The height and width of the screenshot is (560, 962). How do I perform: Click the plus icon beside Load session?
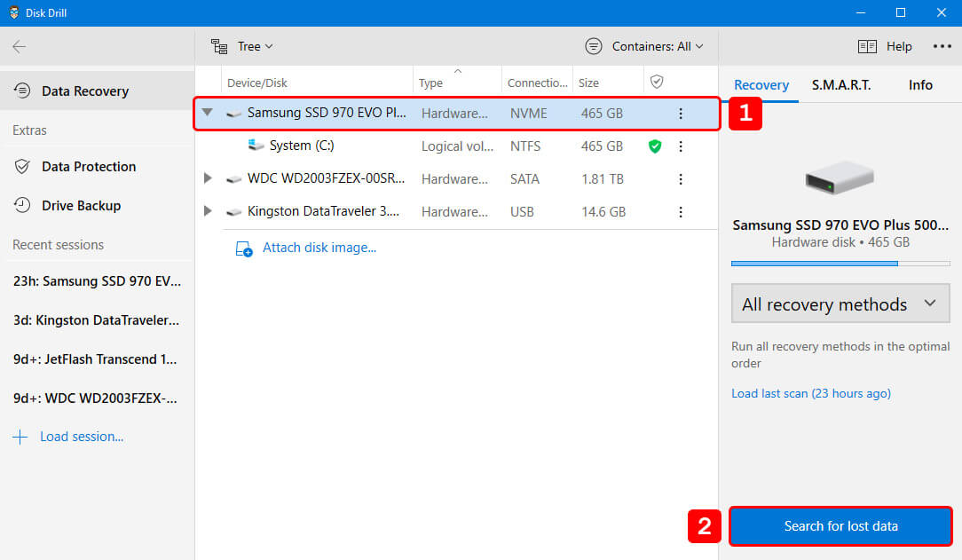click(x=20, y=437)
